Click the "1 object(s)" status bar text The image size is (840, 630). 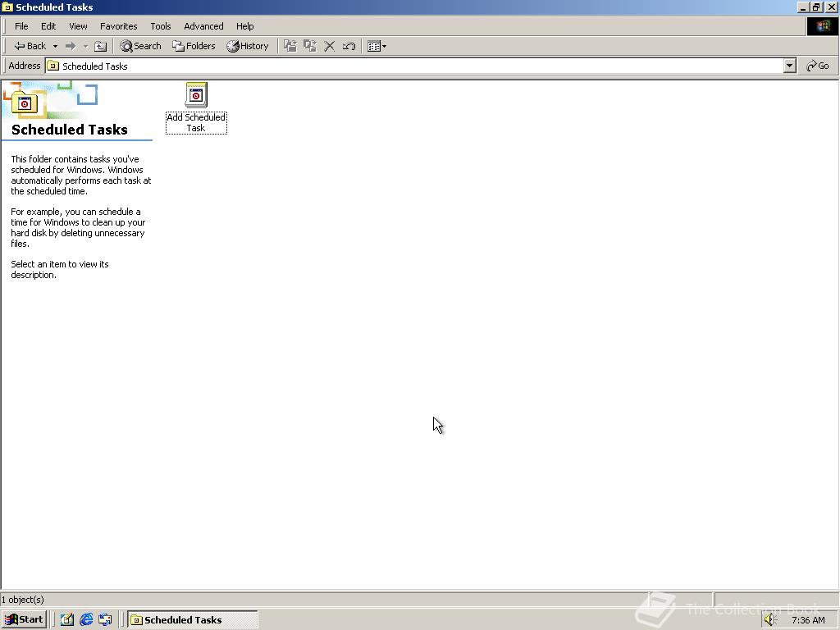point(22,600)
